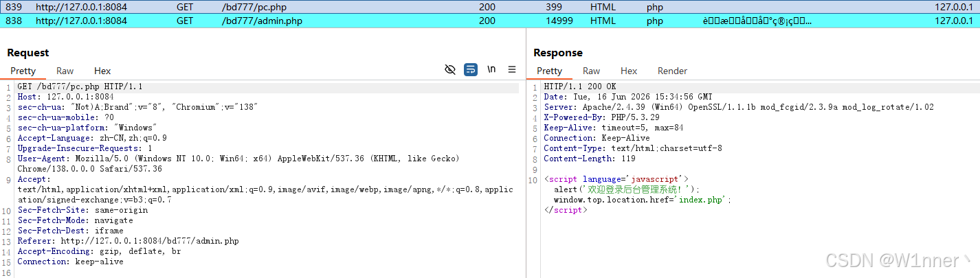Click the alert() statement line

[626, 190]
